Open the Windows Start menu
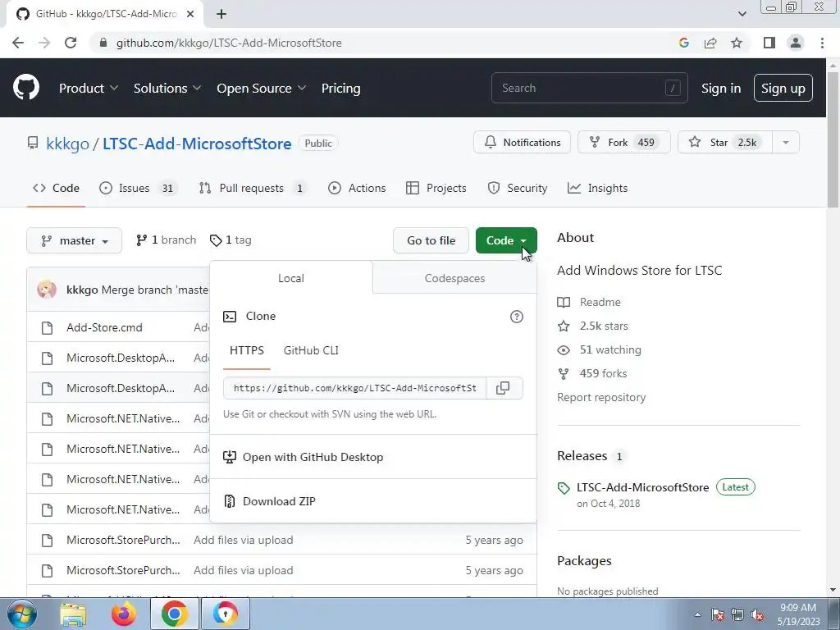The height and width of the screenshot is (630, 840). pyautogui.click(x=21, y=614)
